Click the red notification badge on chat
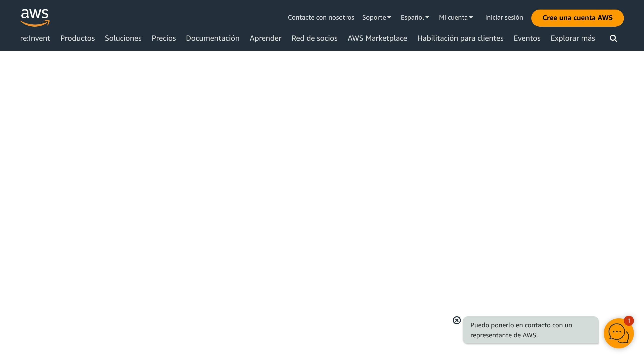 pos(629,321)
